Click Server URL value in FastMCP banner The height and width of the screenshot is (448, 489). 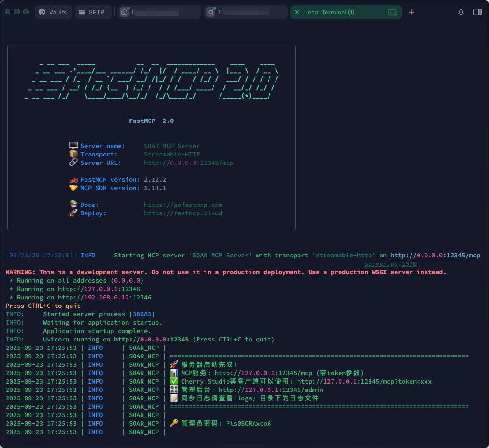(189, 163)
